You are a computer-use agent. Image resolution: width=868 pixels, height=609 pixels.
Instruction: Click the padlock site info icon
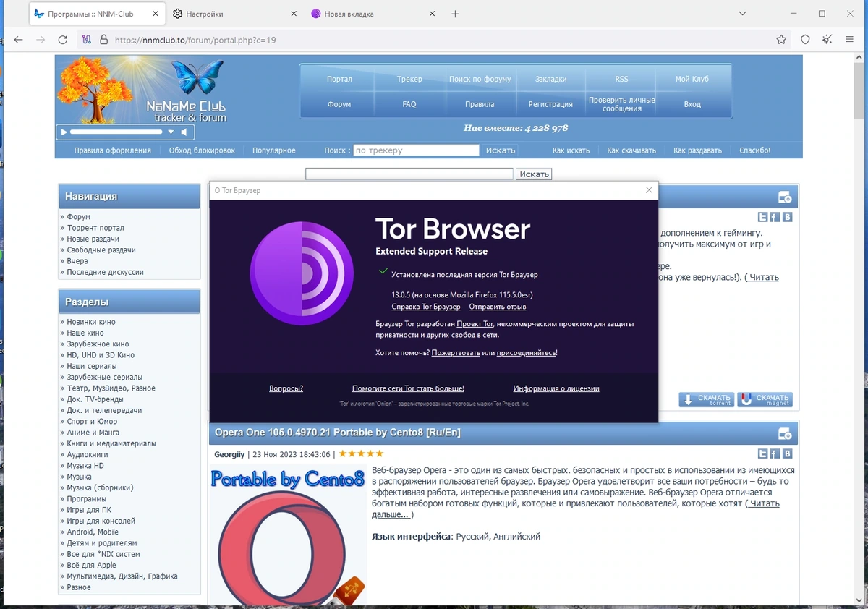(103, 40)
